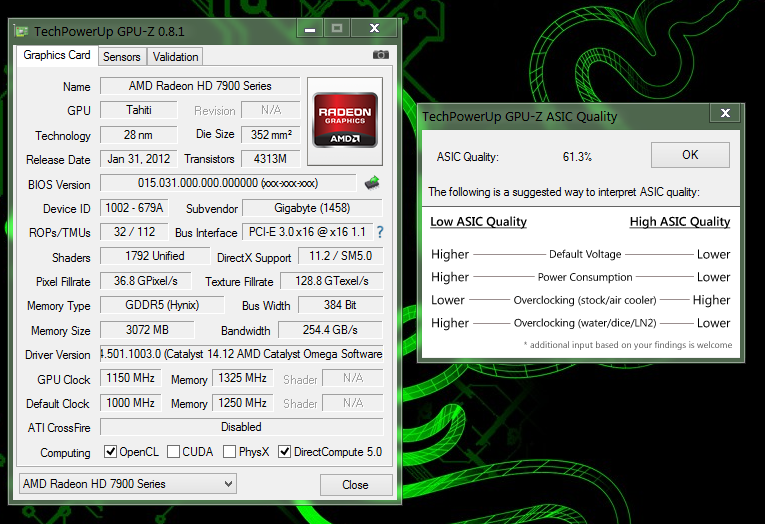Click the GPU Clock Memory value 1325 MHz
The height and width of the screenshot is (524, 765).
tap(242, 378)
